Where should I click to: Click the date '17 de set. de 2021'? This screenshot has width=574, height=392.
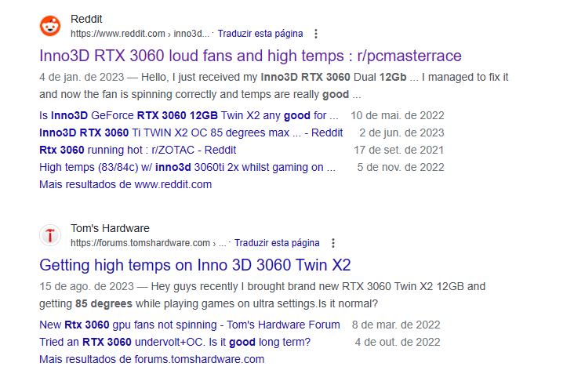pos(398,150)
